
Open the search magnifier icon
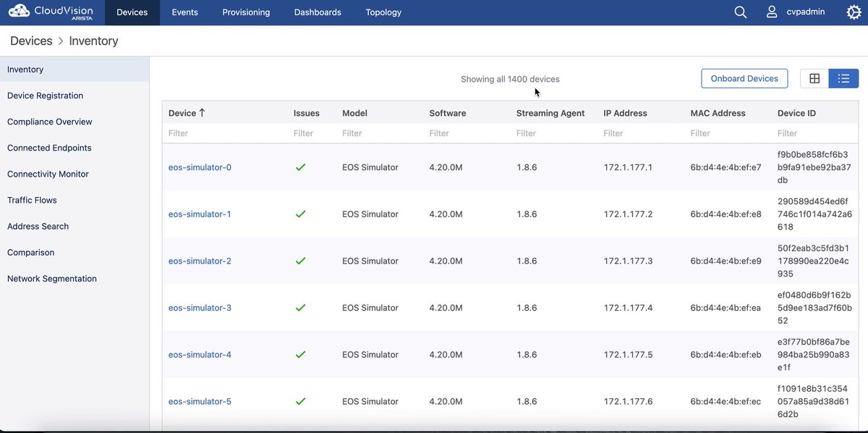[x=740, y=12]
